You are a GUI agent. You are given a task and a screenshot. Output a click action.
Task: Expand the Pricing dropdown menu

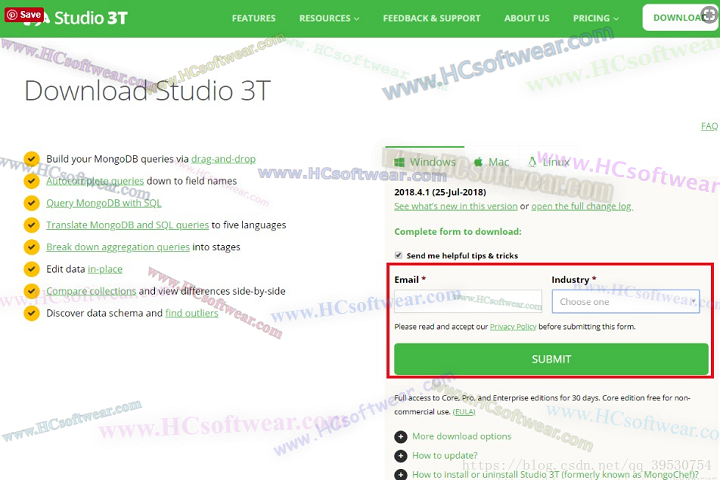click(x=596, y=18)
